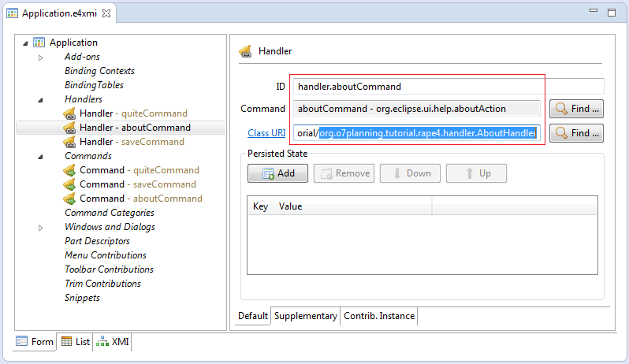Click the quiteCommand handler icon
The image size is (629, 364).
[69, 113]
